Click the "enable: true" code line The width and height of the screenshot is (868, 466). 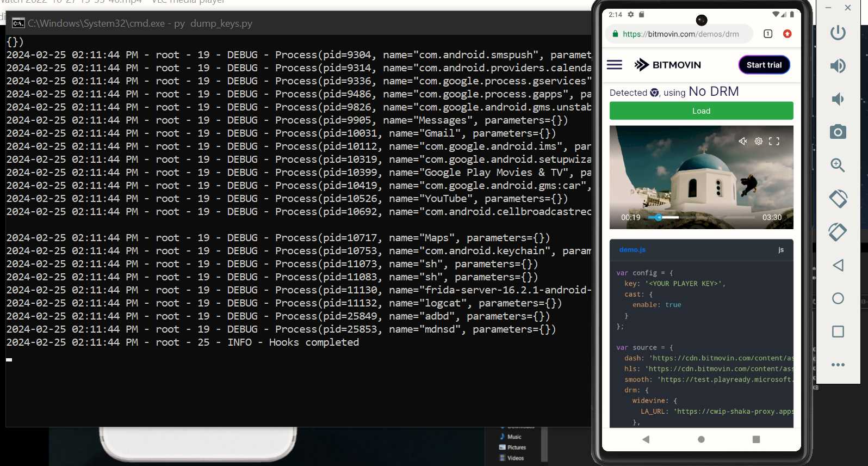coord(656,305)
